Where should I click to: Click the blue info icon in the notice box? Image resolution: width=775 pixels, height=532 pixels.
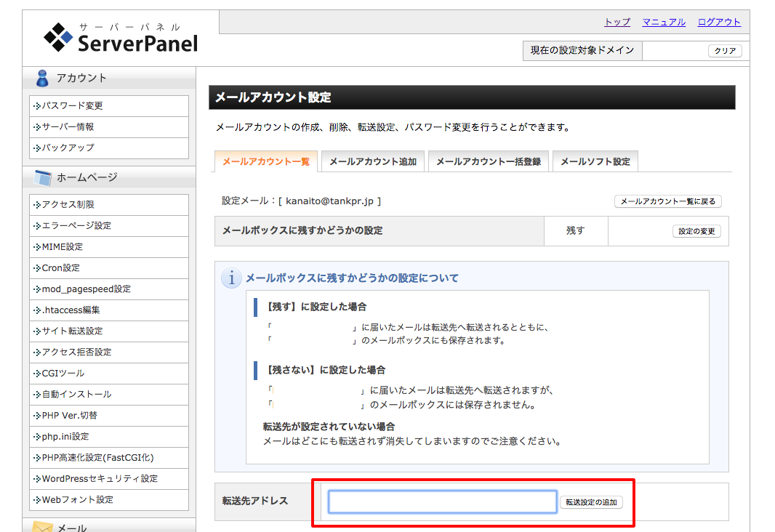231,275
